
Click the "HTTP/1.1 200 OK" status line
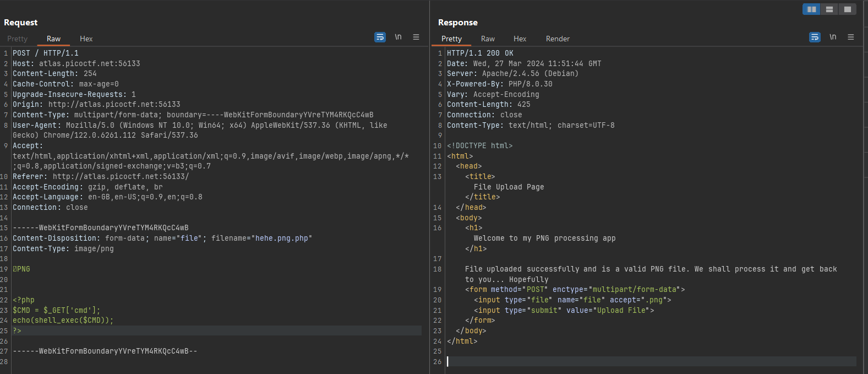click(480, 53)
